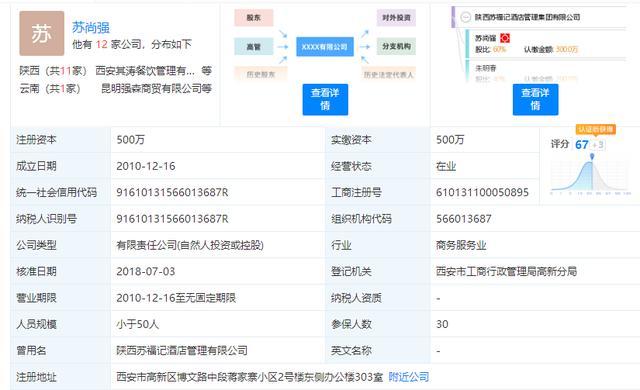The image size is (640, 390).
Task: Click the 朱明春 shareholder entry
Action: 485,68
